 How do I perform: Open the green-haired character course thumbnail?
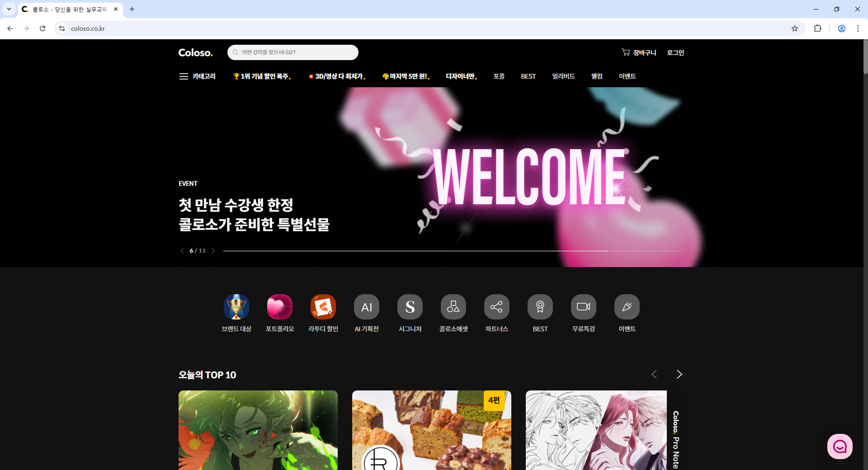click(258, 430)
